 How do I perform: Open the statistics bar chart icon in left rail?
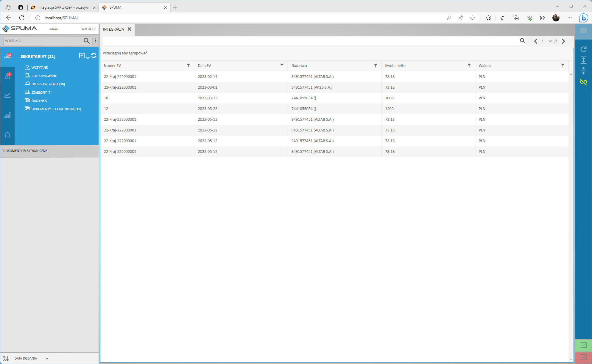tap(7, 115)
